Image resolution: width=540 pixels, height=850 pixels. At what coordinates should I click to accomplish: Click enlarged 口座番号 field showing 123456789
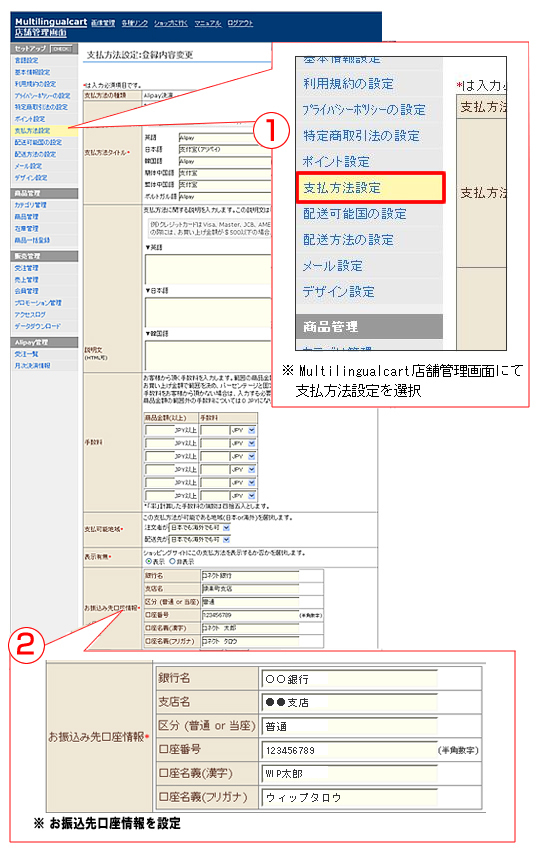pyautogui.click(x=350, y=750)
